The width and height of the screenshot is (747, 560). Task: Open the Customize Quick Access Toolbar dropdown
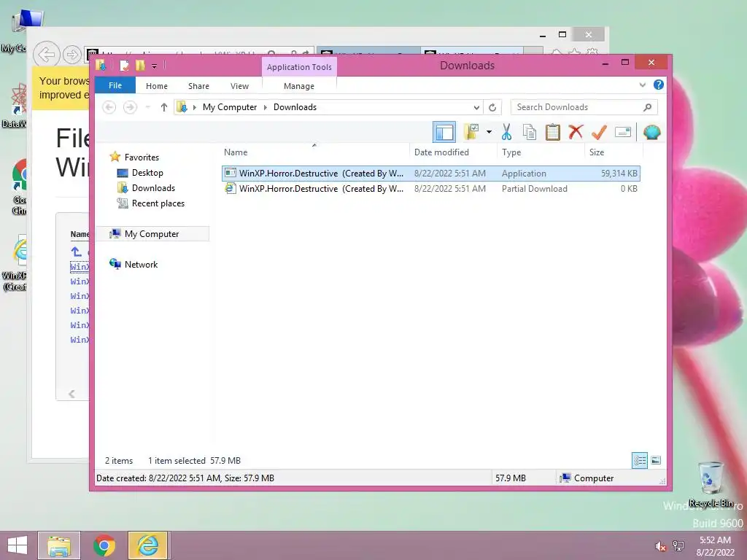point(155,66)
